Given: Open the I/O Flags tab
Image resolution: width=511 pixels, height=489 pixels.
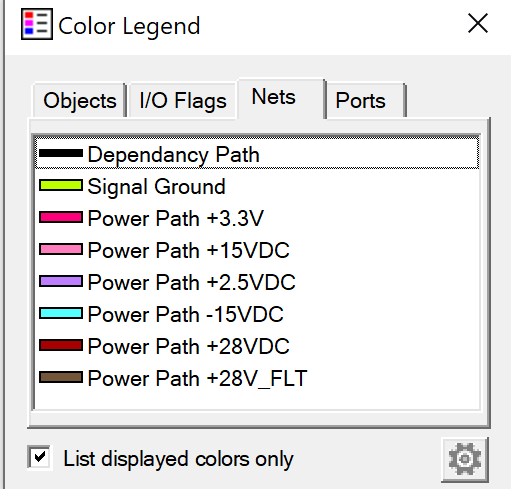Looking at the screenshot, I should [183, 101].
